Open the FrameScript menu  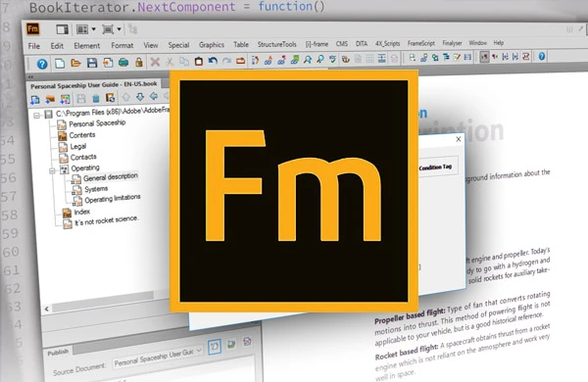(x=421, y=43)
